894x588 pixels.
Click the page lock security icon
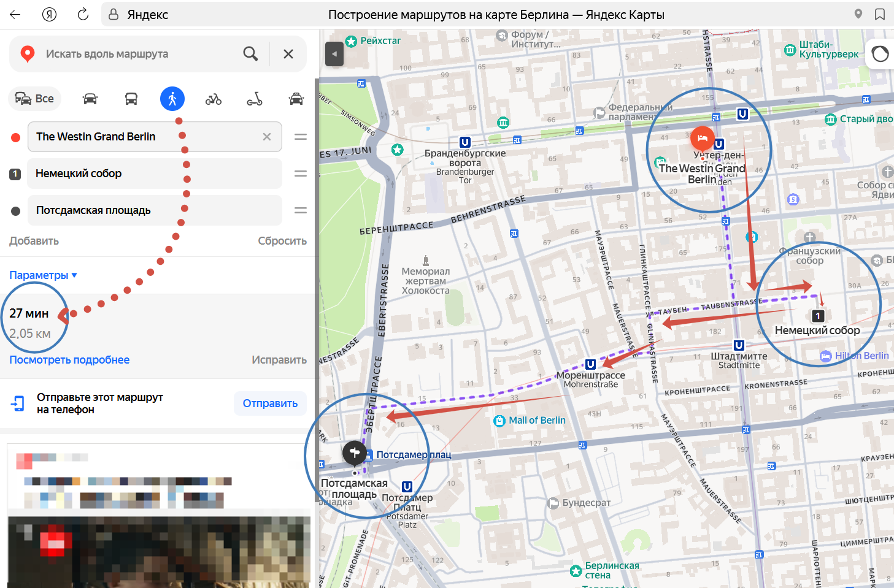pyautogui.click(x=114, y=14)
